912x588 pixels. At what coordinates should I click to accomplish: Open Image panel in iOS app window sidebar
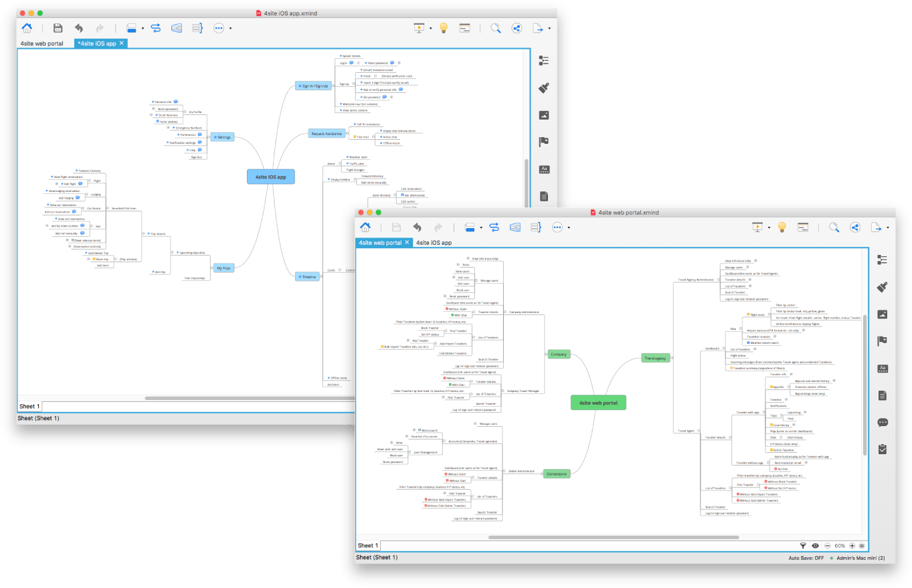(544, 115)
